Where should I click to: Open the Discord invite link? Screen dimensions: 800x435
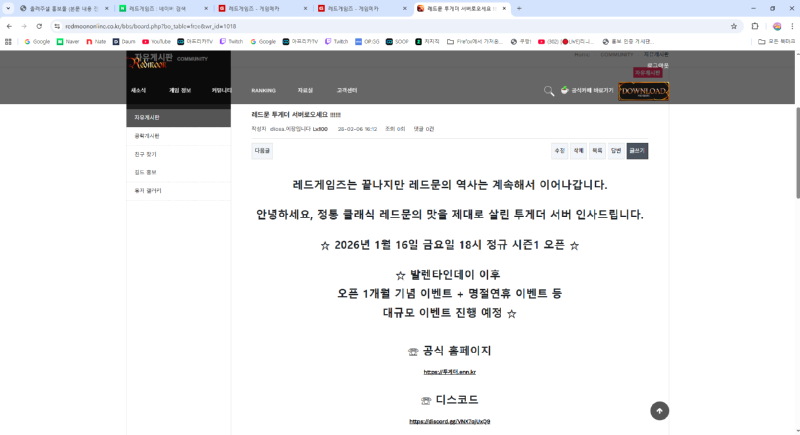[x=449, y=421]
